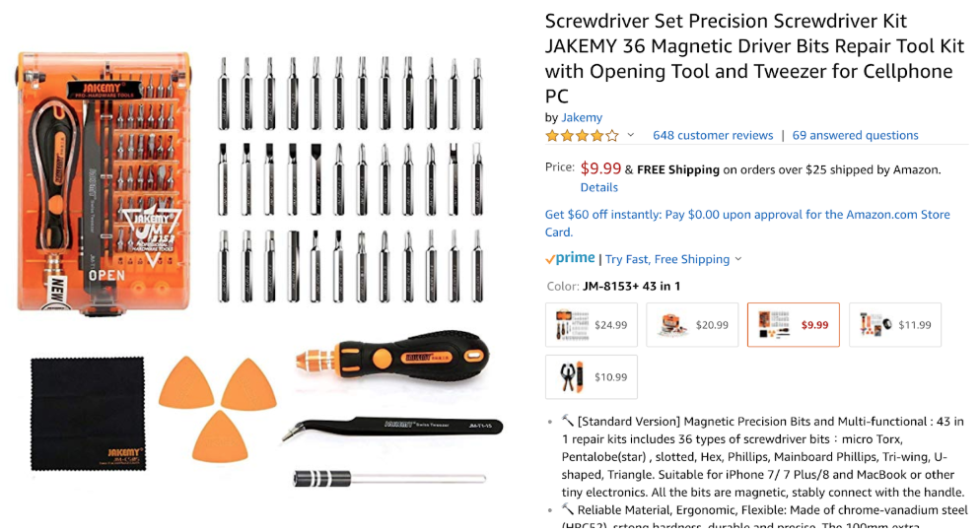The height and width of the screenshot is (532, 980).
Task: Click the orange triangle opening picks
Action: pyautogui.click(x=218, y=409)
